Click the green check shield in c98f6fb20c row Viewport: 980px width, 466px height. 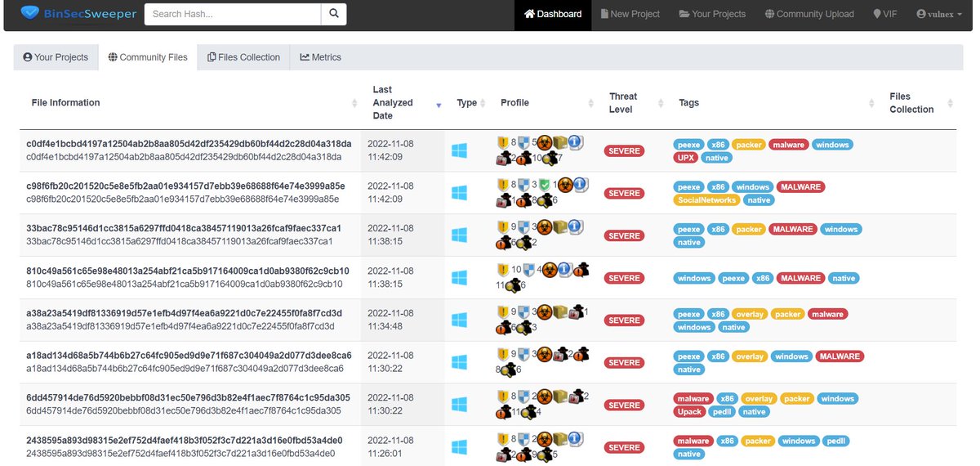pyautogui.click(x=545, y=185)
